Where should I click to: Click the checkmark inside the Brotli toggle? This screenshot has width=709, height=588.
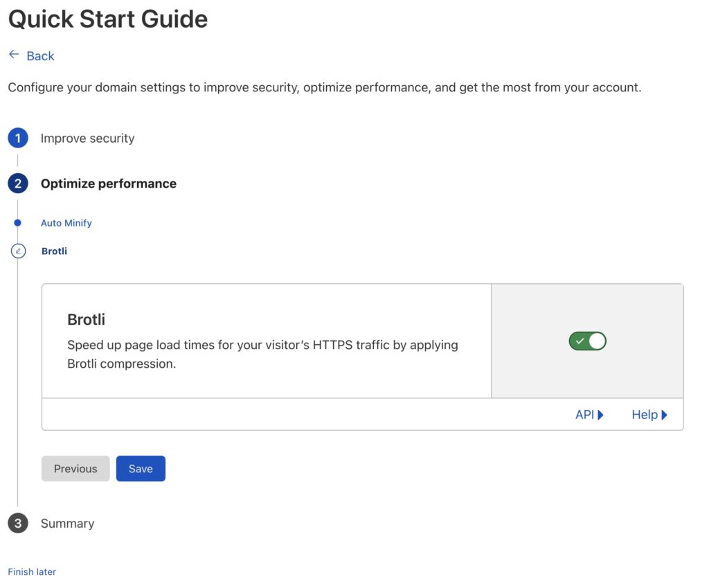point(580,341)
